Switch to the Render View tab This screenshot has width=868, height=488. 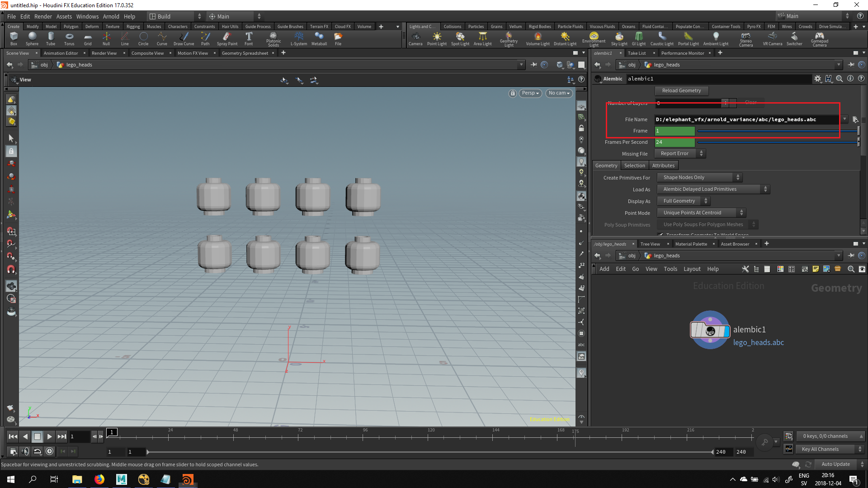click(104, 53)
